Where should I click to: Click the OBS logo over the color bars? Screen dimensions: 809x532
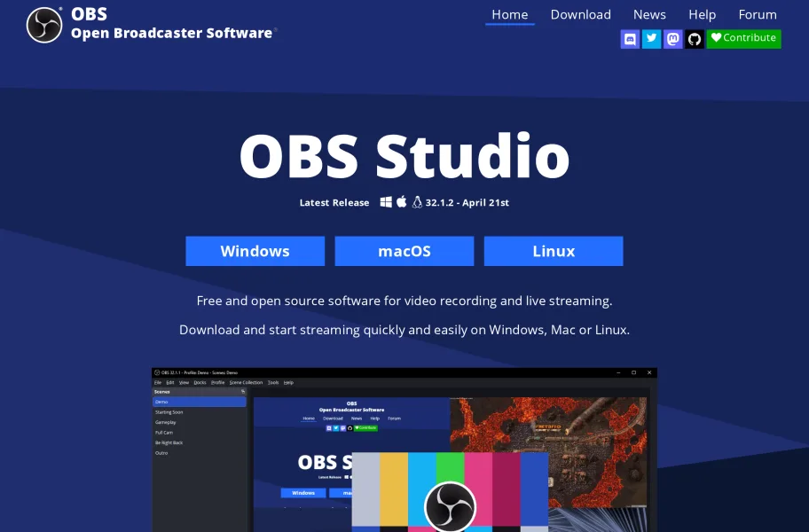click(450, 507)
